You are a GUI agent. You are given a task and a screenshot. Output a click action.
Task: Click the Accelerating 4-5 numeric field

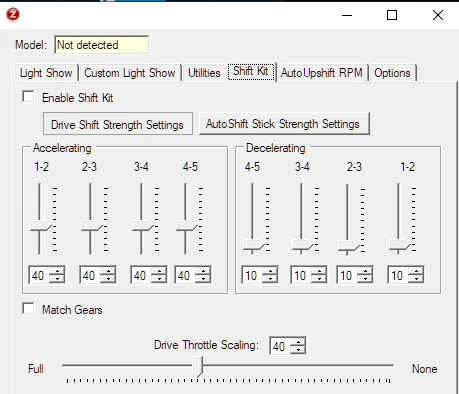185,275
